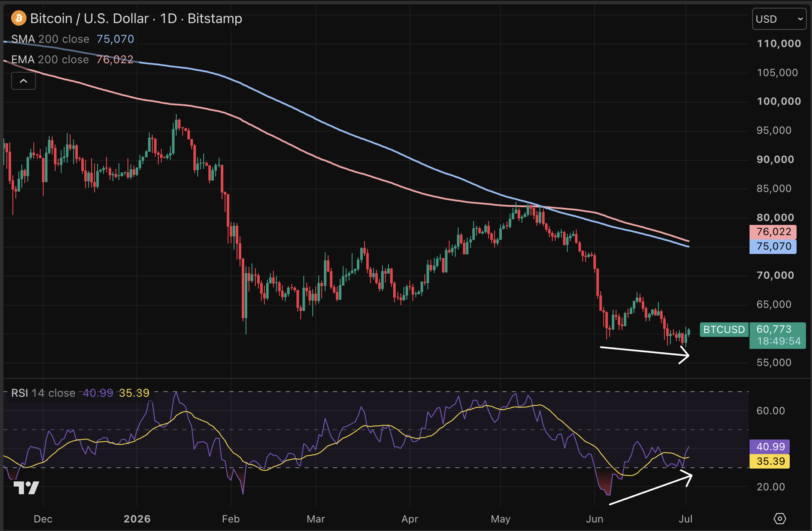The height and width of the screenshot is (531, 812).
Task: Click the RSI 40.99 axis label
Action: [770, 447]
